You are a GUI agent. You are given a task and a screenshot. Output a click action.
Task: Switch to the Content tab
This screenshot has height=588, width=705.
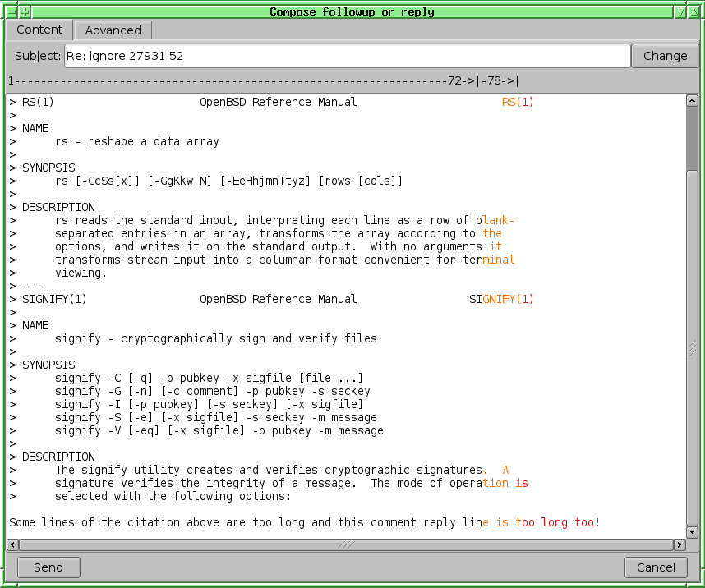39,30
